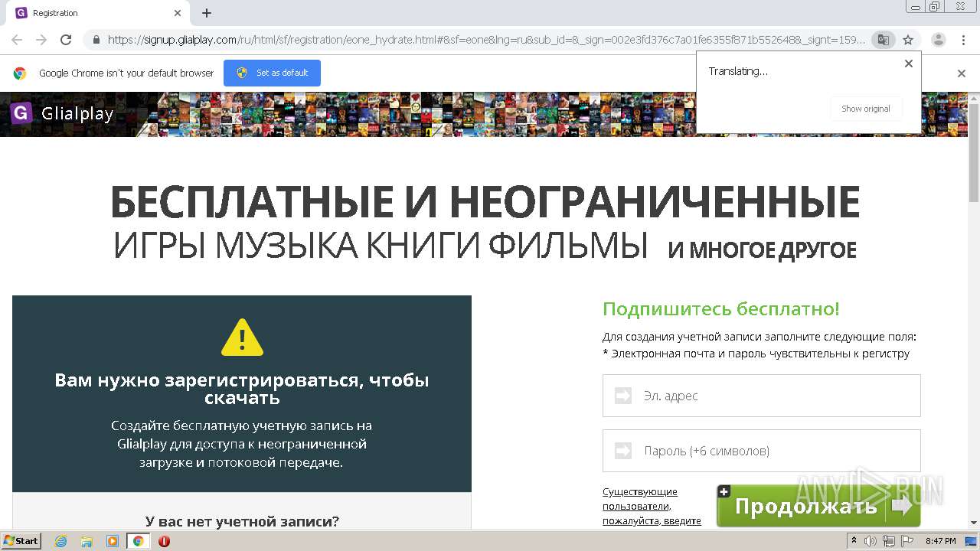
Task: Click the email field arrow icon
Action: (623, 396)
